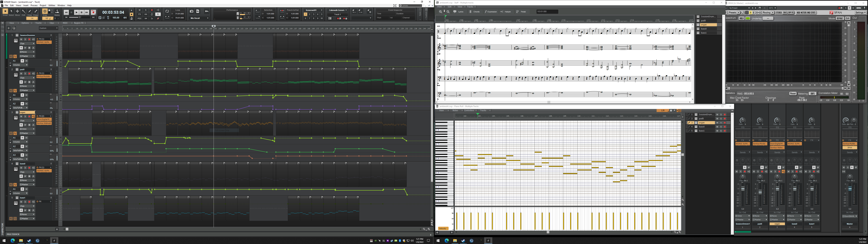Fast forward the transport
This screenshot has width=868, height=244.
coord(87,13)
